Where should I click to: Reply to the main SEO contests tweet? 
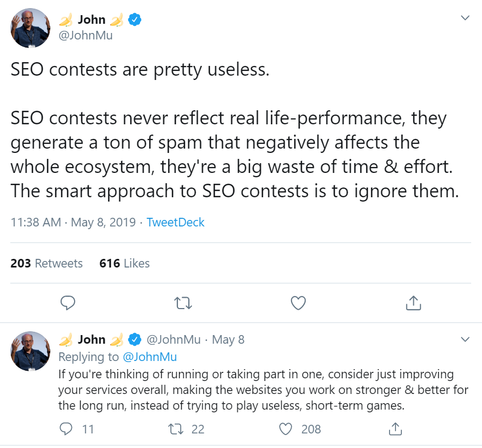pos(68,303)
